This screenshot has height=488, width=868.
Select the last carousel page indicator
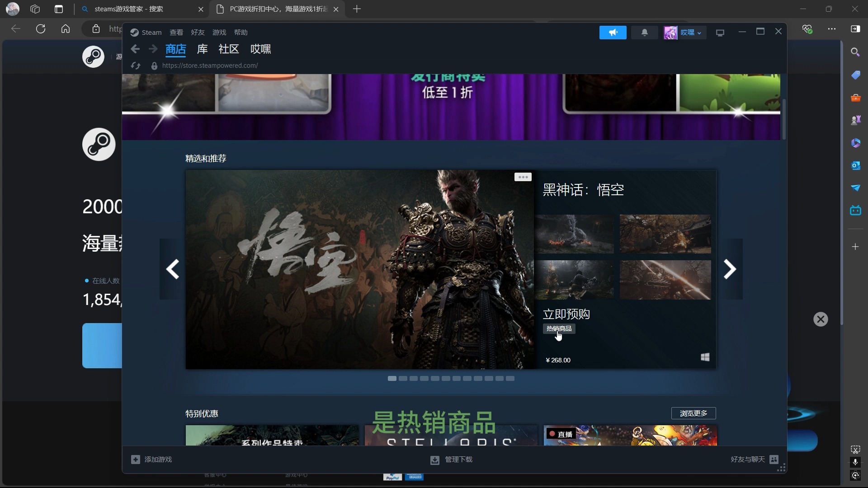click(510, 379)
